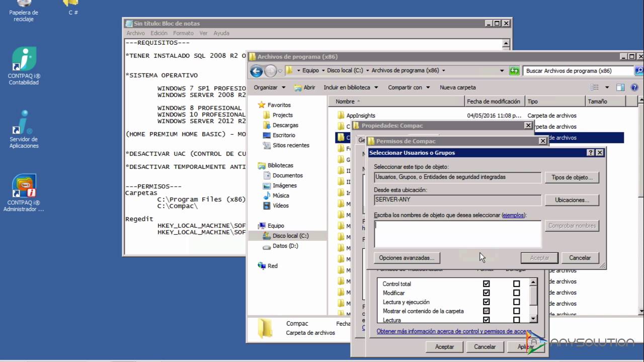This screenshot has width=644, height=362.
Task: Open the Servidor de Aplicaciones desktop shortcut
Action: click(24, 129)
